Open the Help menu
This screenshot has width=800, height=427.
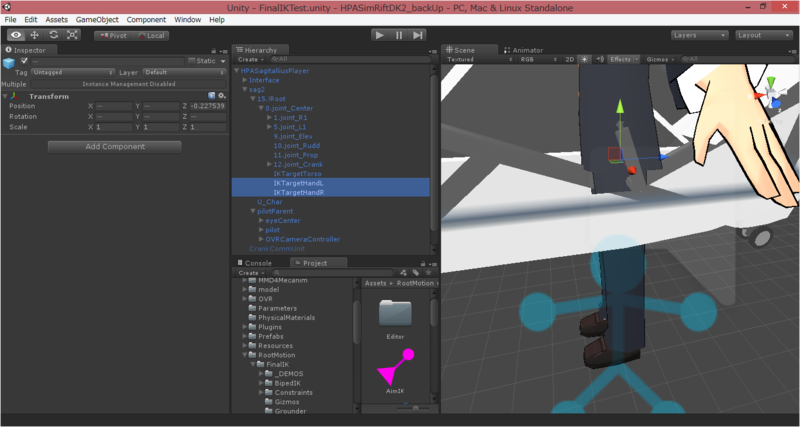click(217, 19)
